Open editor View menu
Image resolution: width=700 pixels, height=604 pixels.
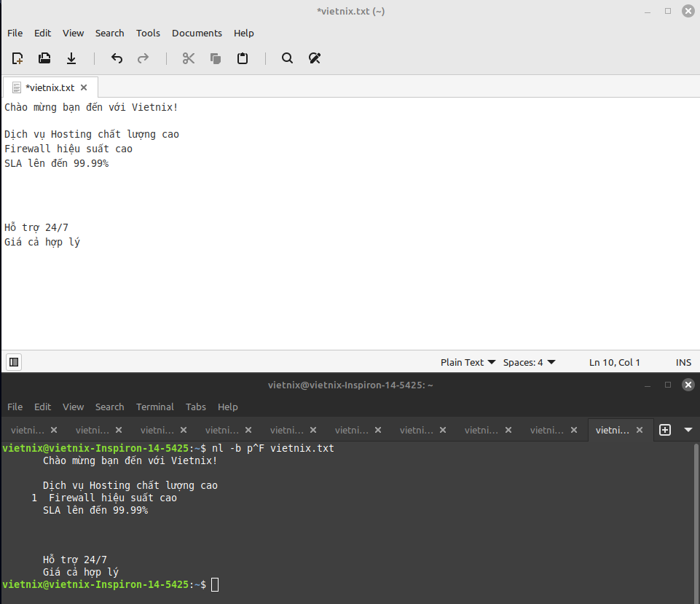(x=74, y=33)
